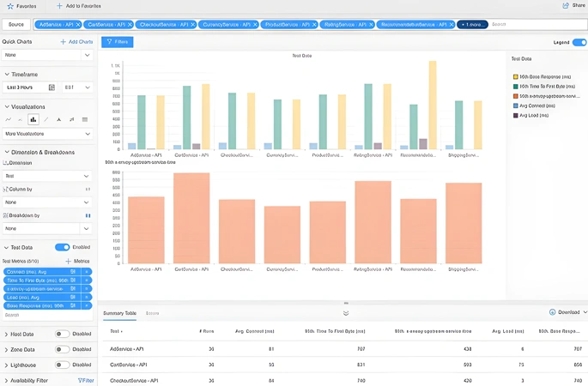Remove CartService API source tag
The width and height of the screenshot is (588, 386).
(x=130, y=24)
